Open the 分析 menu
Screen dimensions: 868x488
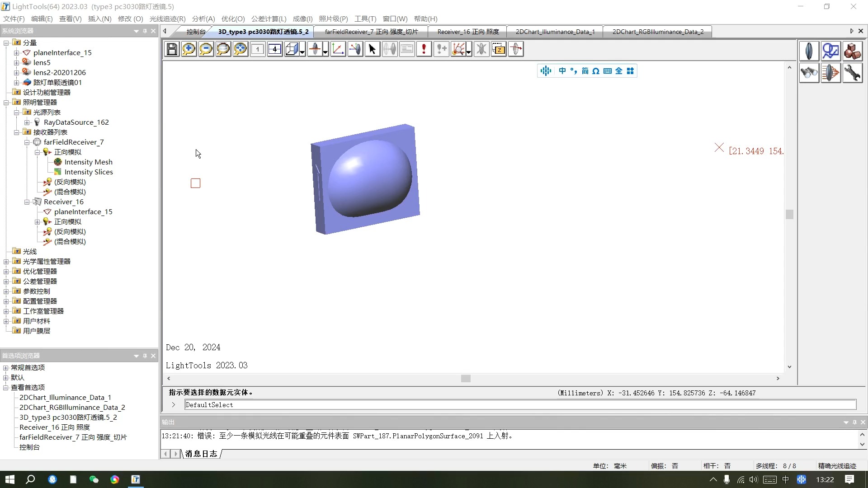tap(203, 19)
